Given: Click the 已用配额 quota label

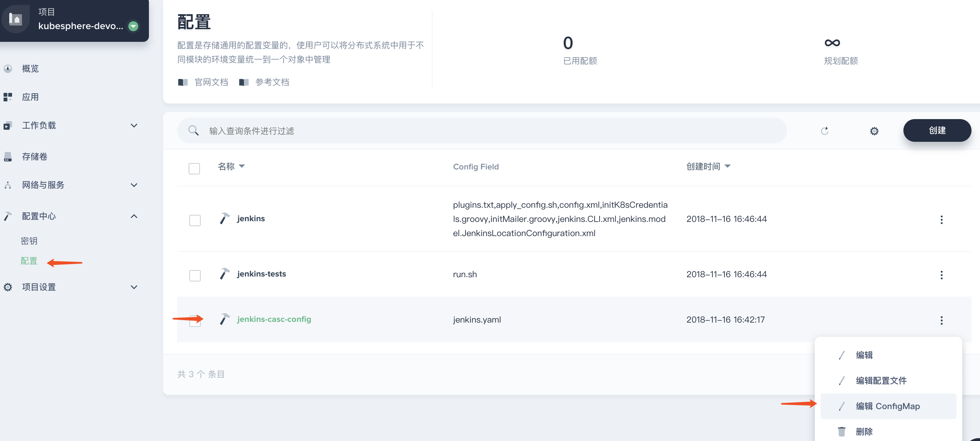Looking at the screenshot, I should pos(580,61).
